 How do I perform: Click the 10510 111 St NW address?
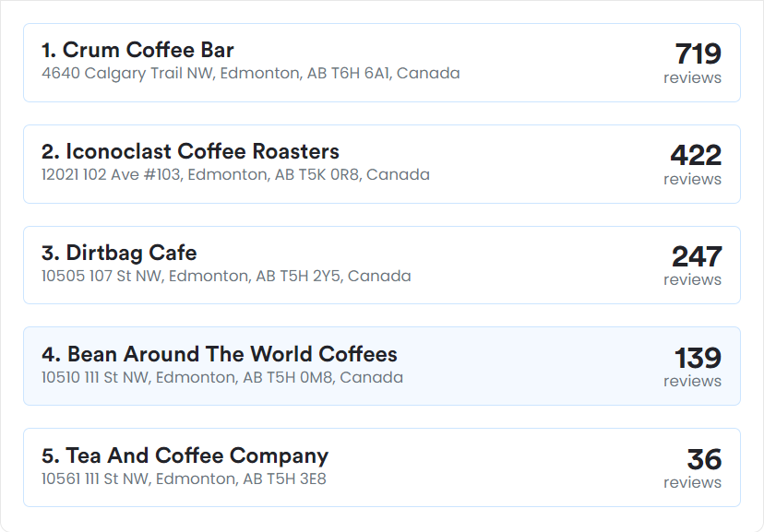click(x=222, y=377)
